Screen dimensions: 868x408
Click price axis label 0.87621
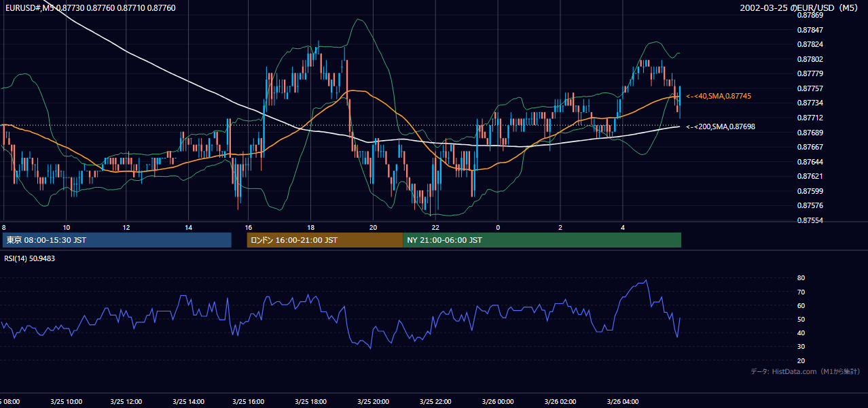pos(810,176)
